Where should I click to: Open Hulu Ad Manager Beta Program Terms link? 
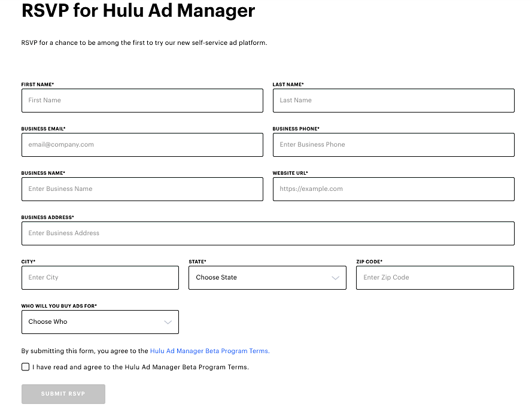click(x=209, y=351)
